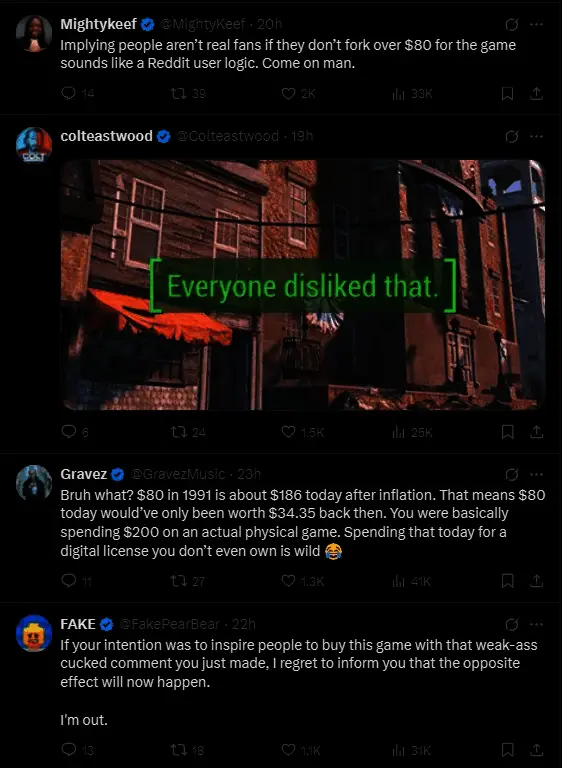
Task: Open @GravezMusic handle link
Action: (177, 474)
